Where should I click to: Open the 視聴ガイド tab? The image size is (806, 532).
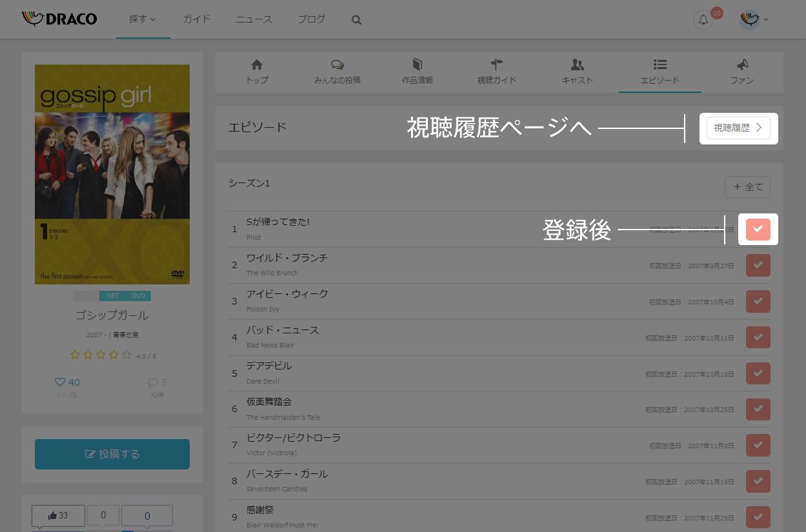pos(497,72)
